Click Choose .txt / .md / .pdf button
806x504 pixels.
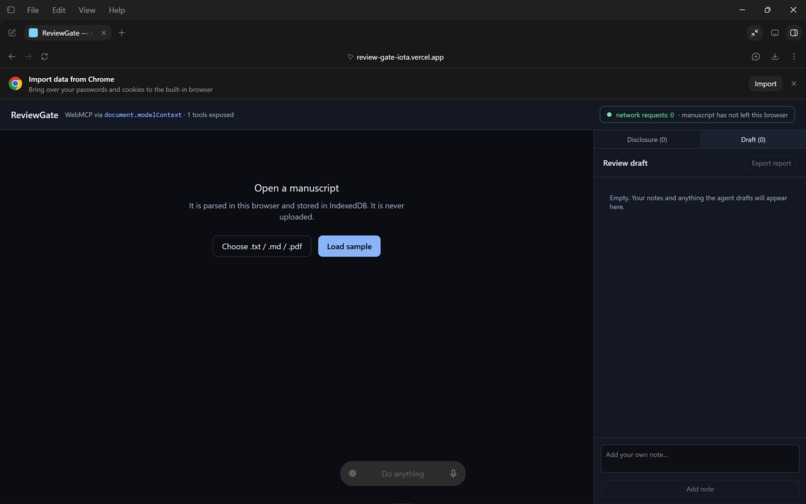[262, 246]
